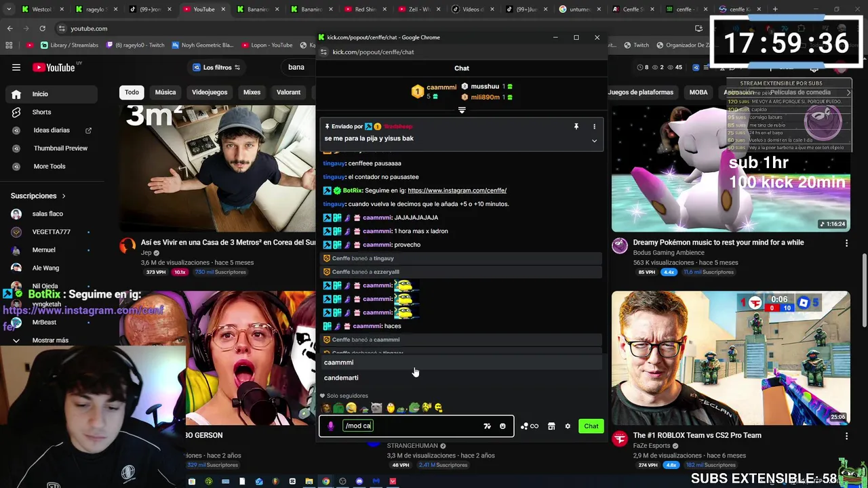Expand Mostrar más in subscriptions list

point(50,340)
